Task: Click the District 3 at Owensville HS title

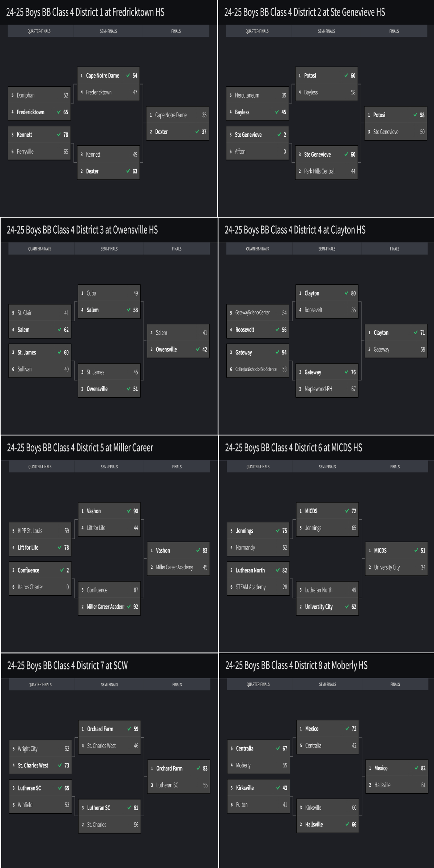Action: [x=82, y=230]
